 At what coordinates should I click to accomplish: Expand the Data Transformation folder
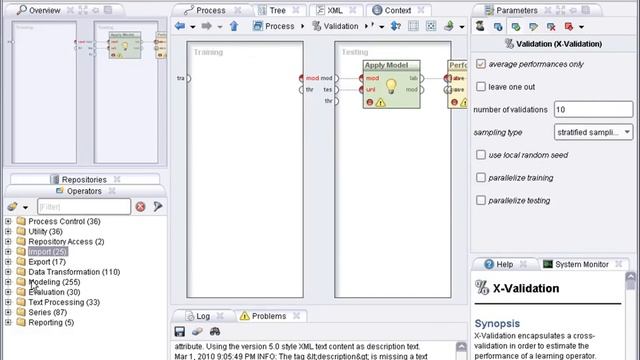pos(8,272)
